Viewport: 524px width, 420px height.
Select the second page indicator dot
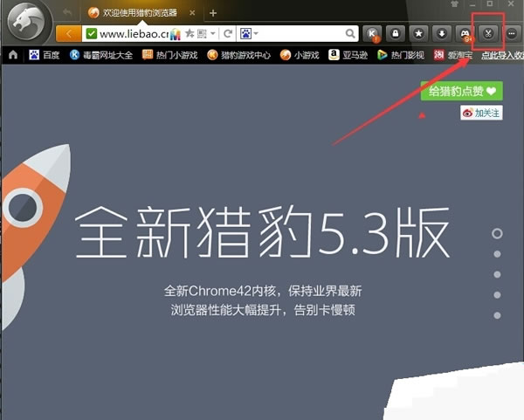[x=497, y=254]
